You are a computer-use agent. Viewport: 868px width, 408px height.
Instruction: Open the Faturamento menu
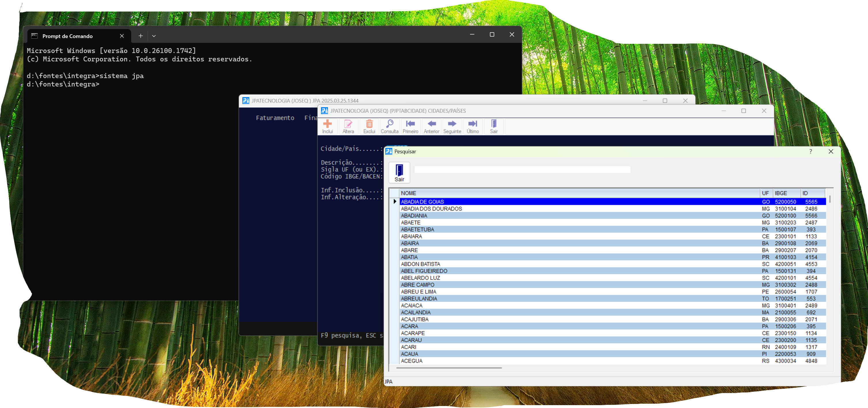pyautogui.click(x=275, y=118)
